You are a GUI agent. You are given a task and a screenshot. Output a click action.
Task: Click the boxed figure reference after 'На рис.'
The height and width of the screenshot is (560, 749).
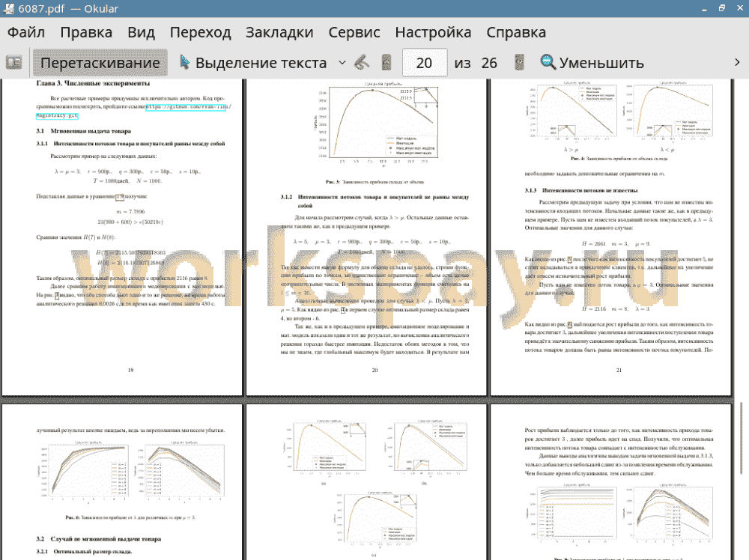58,295
